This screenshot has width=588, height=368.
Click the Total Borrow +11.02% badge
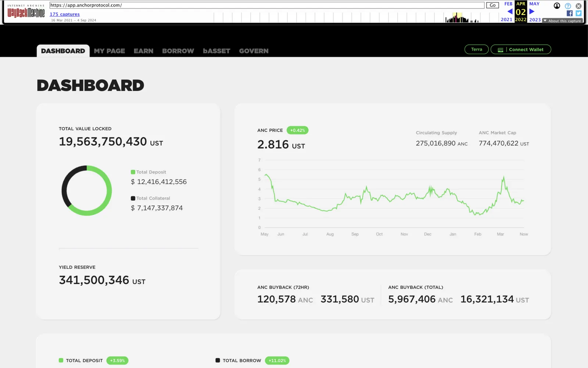click(x=277, y=361)
